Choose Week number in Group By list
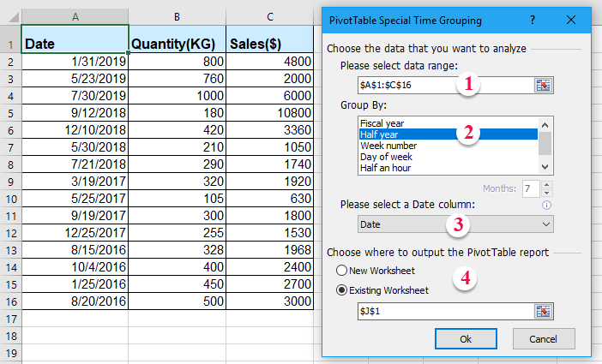 388,146
